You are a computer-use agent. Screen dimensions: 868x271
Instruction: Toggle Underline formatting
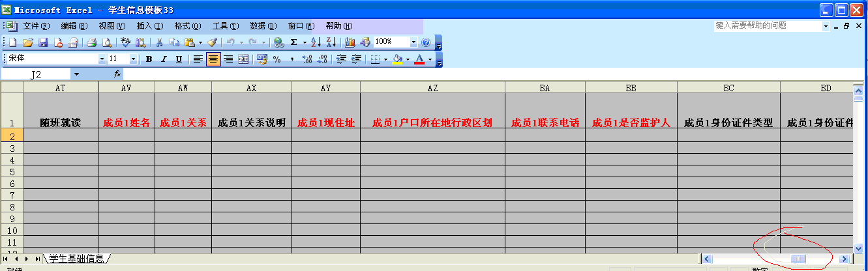[179, 59]
